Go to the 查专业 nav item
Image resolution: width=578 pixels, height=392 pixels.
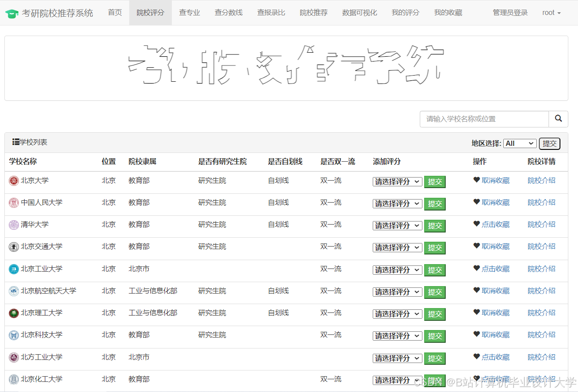[189, 13]
